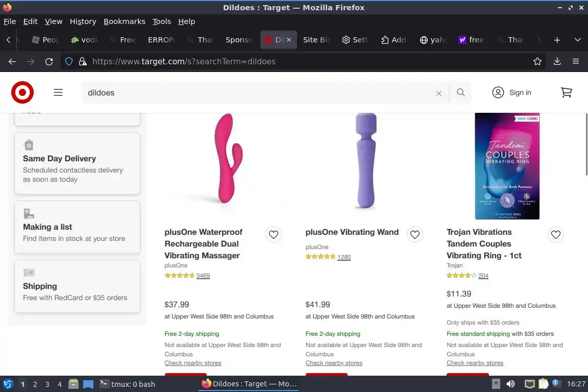Open tracking protection shield icon
This screenshot has width=588, height=392.
pyautogui.click(x=69, y=62)
